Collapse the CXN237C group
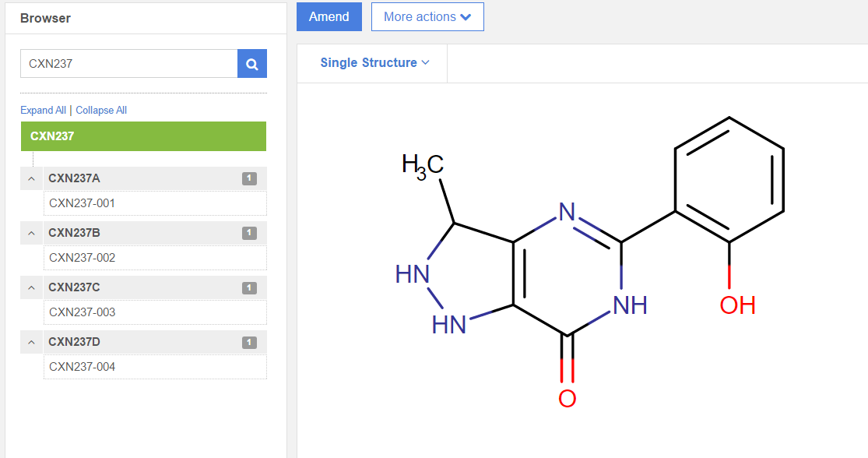Viewport: 868px width, 458px height. [31, 287]
